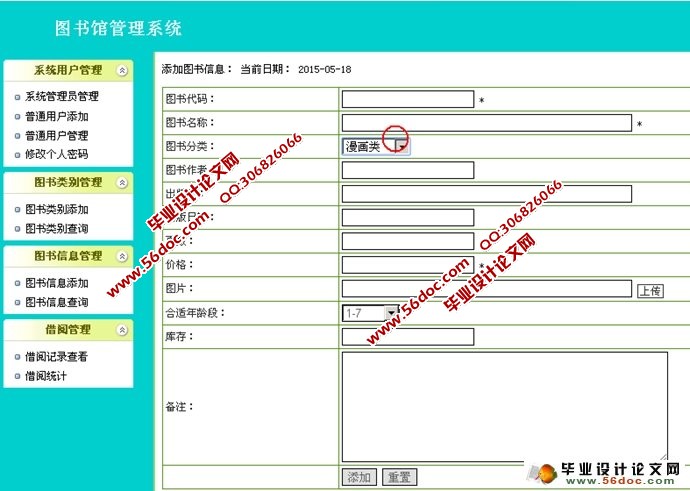Click the 图书代码 input field
Image resolution: width=690 pixels, height=491 pixels.
tap(408, 99)
